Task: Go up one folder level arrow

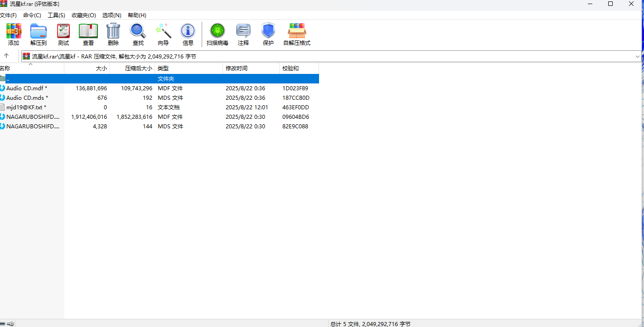Action: point(6,56)
